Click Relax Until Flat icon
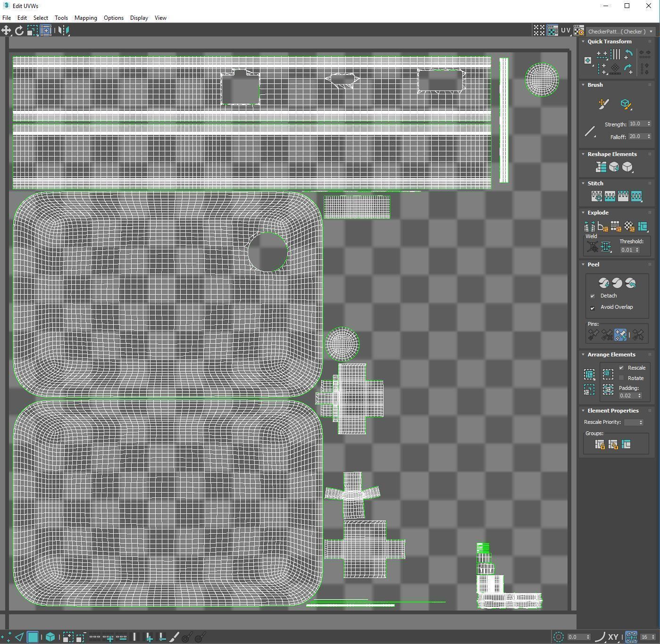Image resolution: width=660 pixels, height=644 pixels. [614, 167]
